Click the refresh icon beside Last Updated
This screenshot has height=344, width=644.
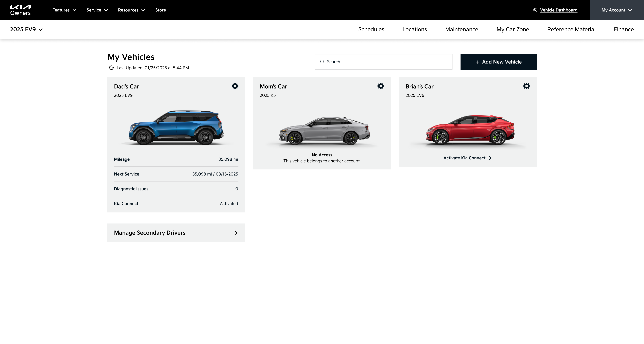pos(111,68)
